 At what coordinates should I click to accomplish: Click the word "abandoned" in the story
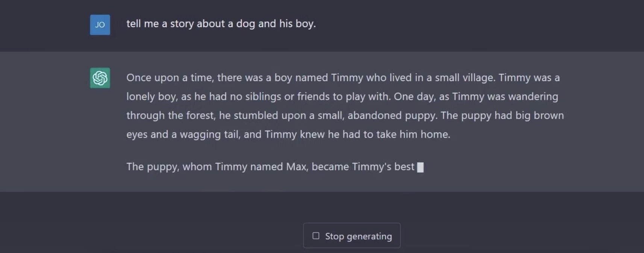(x=375, y=116)
